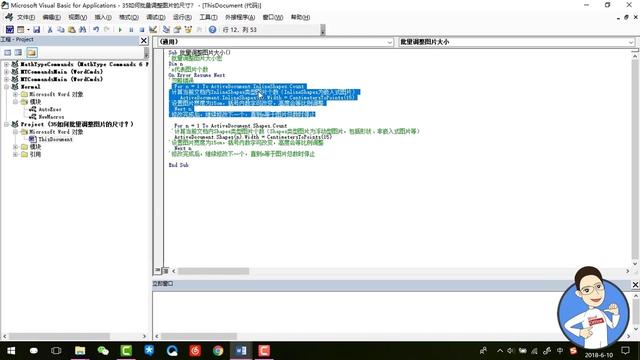Expand Microsoft Word 对象 under Normal
The width and height of the screenshot is (640, 360).
pyautogui.click(x=16, y=94)
